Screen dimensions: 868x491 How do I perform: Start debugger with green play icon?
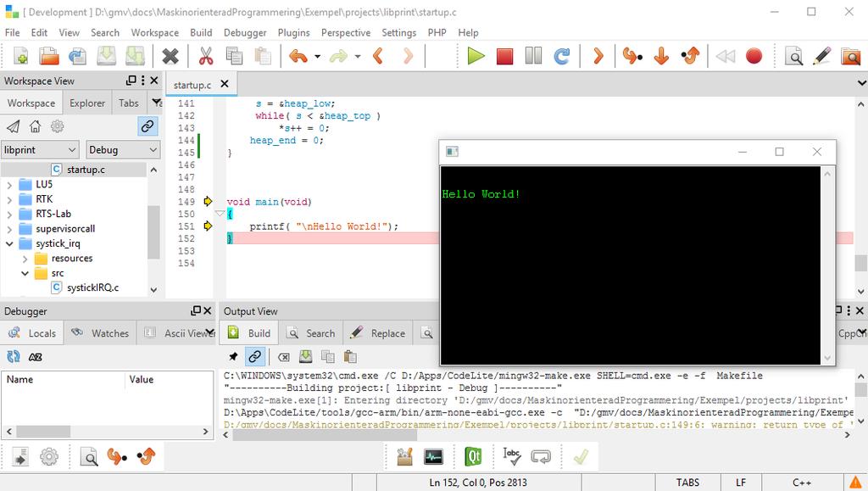[476, 56]
